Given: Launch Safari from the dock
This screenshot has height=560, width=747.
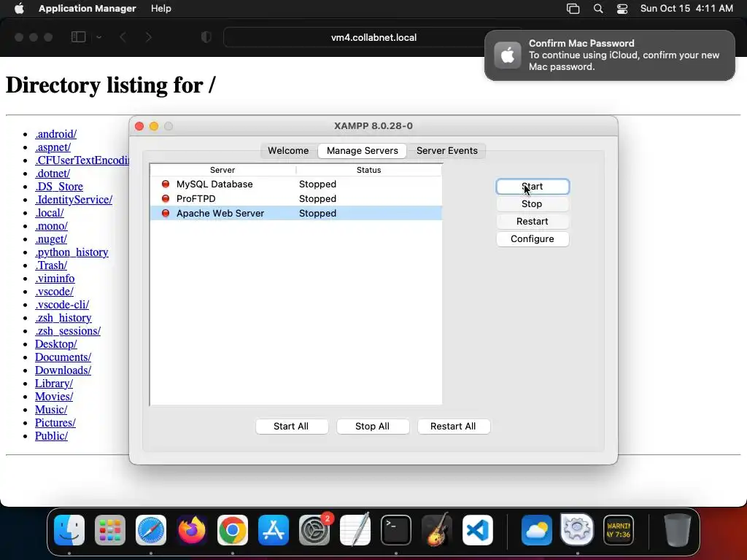Looking at the screenshot, I should click(151, 530).
